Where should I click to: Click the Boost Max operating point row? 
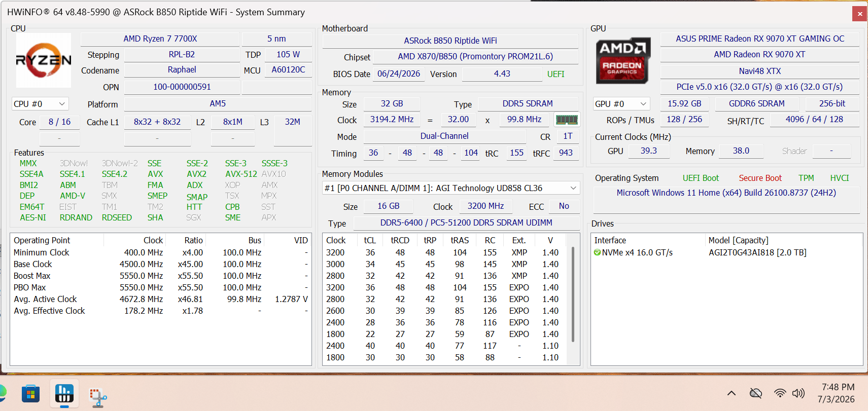coord(160,276)
